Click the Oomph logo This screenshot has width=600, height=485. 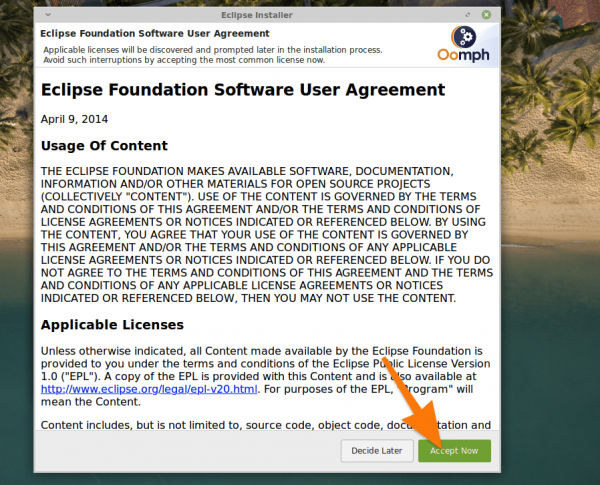coord(463,44)
